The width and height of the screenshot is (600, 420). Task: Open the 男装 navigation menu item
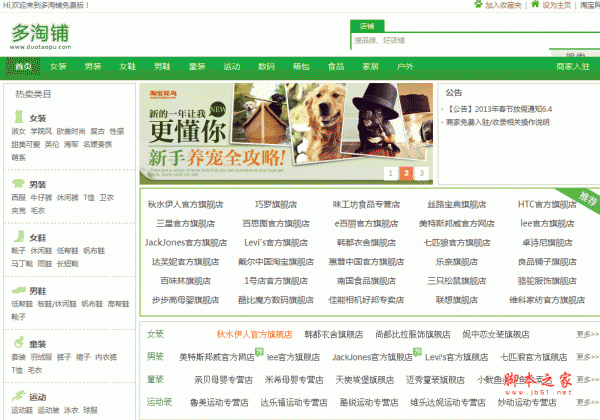pyautogui.click(x=93, y=66)
